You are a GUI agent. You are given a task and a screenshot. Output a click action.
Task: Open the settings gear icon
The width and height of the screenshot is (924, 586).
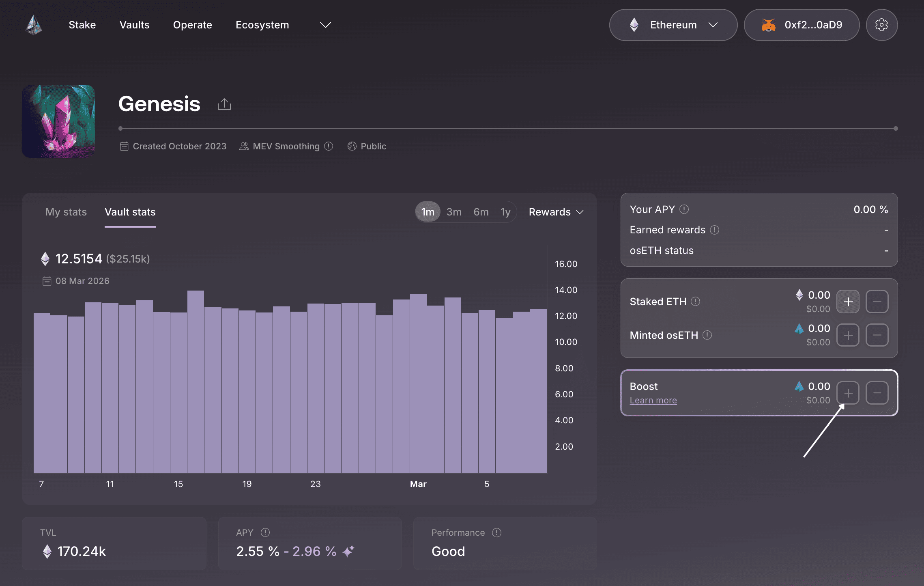click(x=881, y=25)
